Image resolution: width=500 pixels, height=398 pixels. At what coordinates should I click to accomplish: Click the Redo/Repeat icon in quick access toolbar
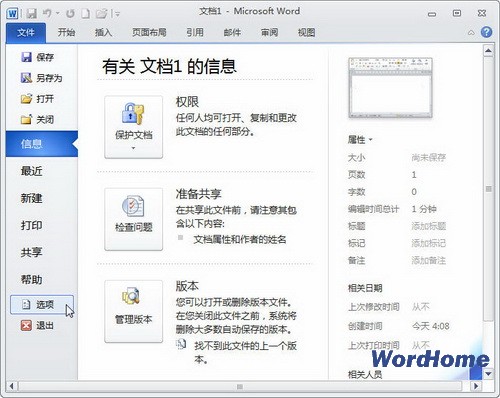point(70,14)
